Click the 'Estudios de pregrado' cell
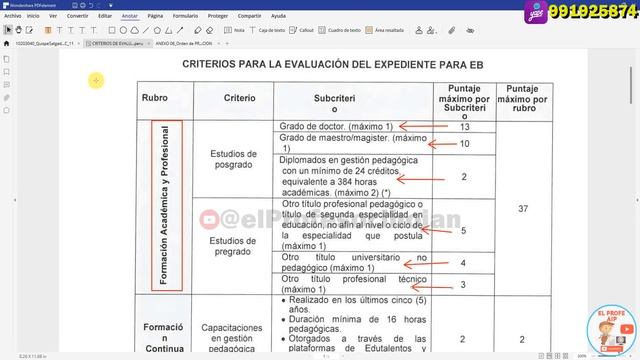 click(233, 246)
